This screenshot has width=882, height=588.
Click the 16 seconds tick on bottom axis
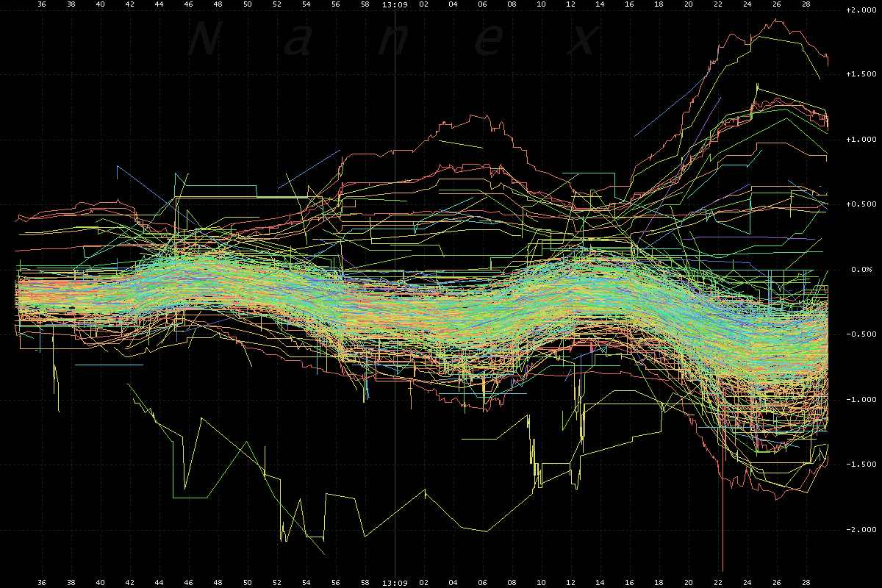[630, 583]
